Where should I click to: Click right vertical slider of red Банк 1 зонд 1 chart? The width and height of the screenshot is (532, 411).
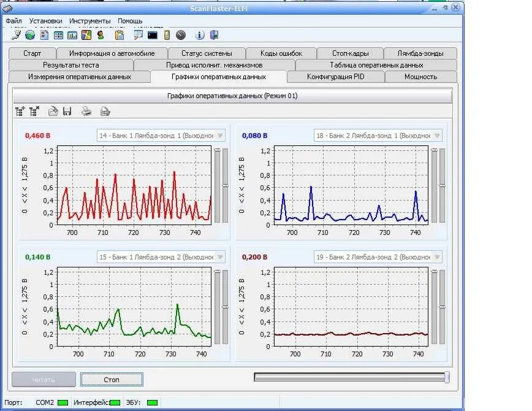point(225,185)
